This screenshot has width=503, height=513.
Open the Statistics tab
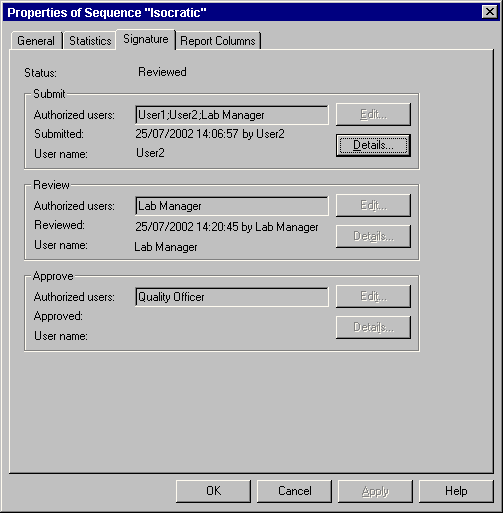tap(90, 41)
